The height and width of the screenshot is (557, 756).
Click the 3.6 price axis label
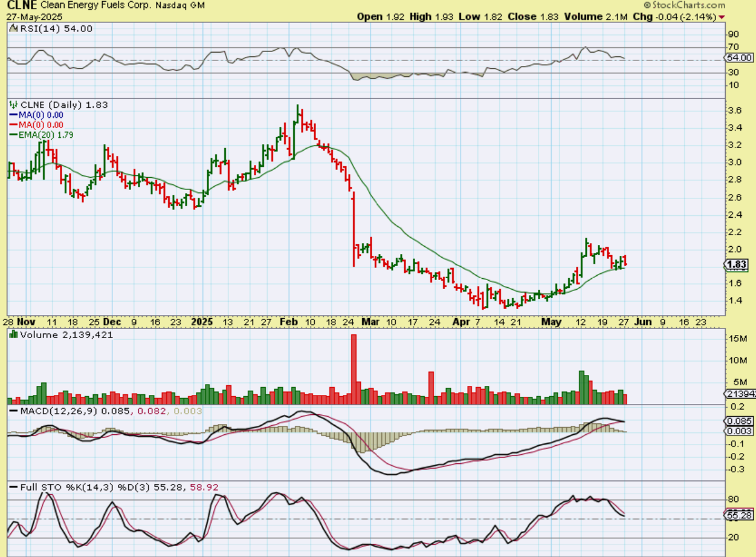735,111
